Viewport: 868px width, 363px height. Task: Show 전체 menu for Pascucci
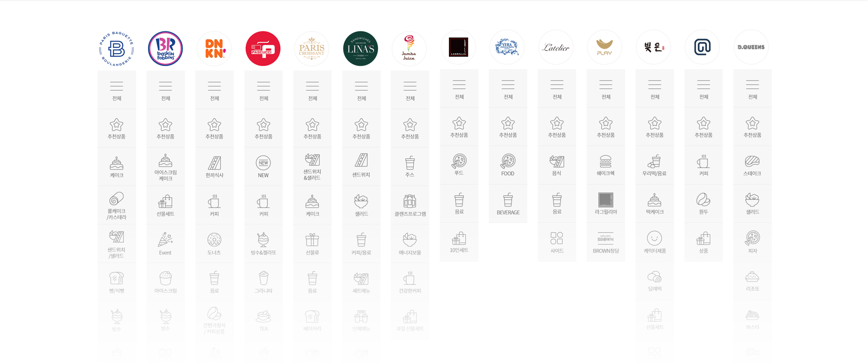[263, 90]
